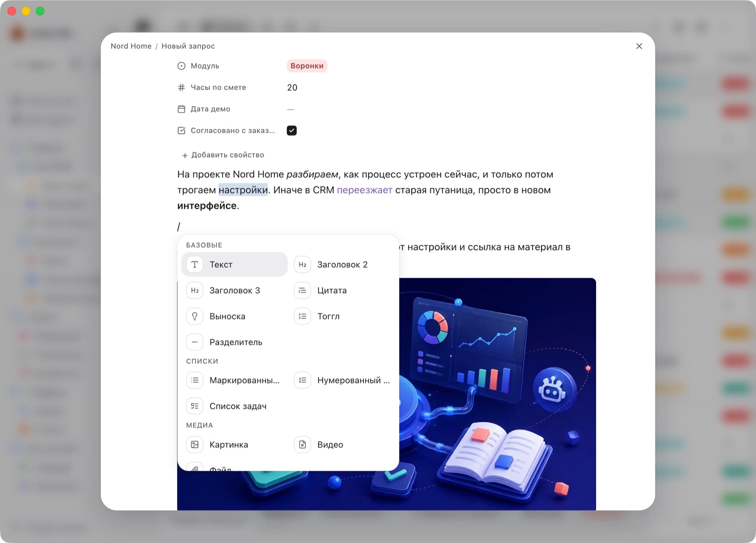Image resolution: width=756 pixels, height=543 pixels.
Task: Insert a Цитата quote block
Action: coord(342,291)
